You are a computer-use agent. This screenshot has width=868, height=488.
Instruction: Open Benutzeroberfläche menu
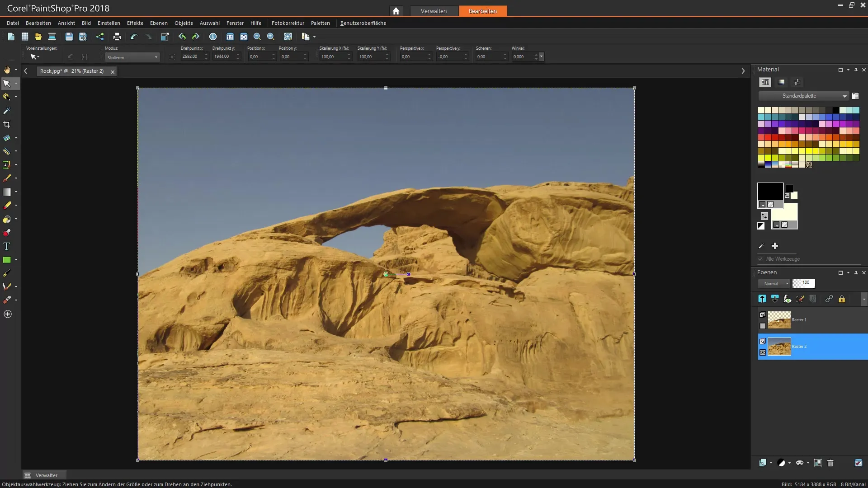pos(363,23)
